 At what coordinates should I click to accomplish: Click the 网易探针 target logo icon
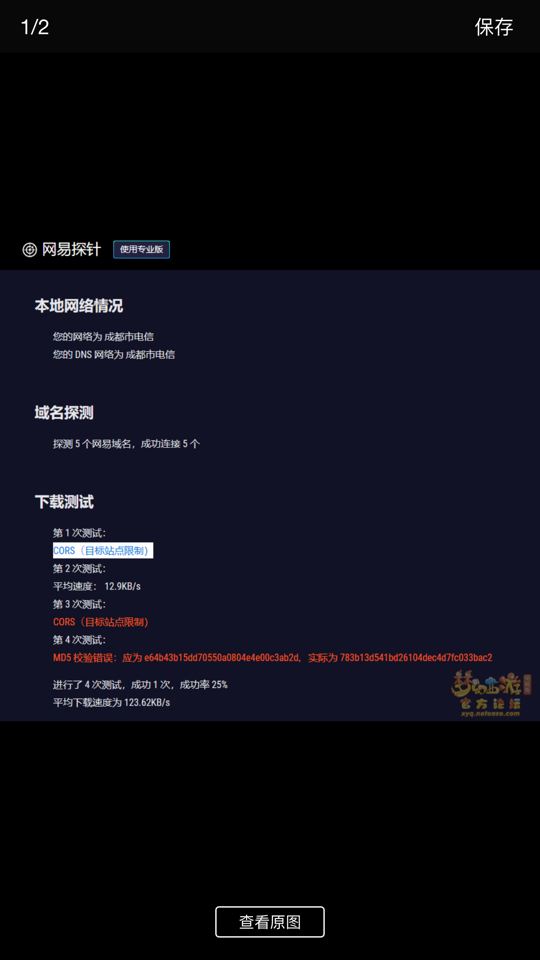[x=29, y=250]
